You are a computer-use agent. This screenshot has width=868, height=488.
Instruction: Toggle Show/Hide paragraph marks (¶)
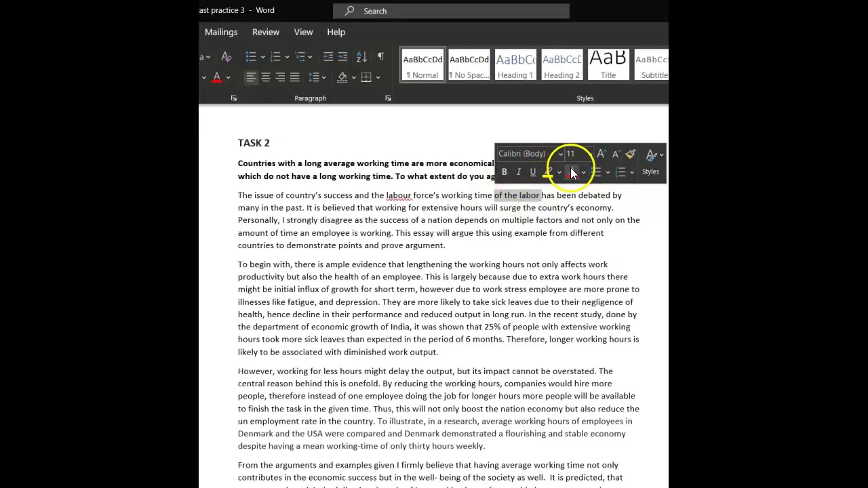tap(380, 57)
